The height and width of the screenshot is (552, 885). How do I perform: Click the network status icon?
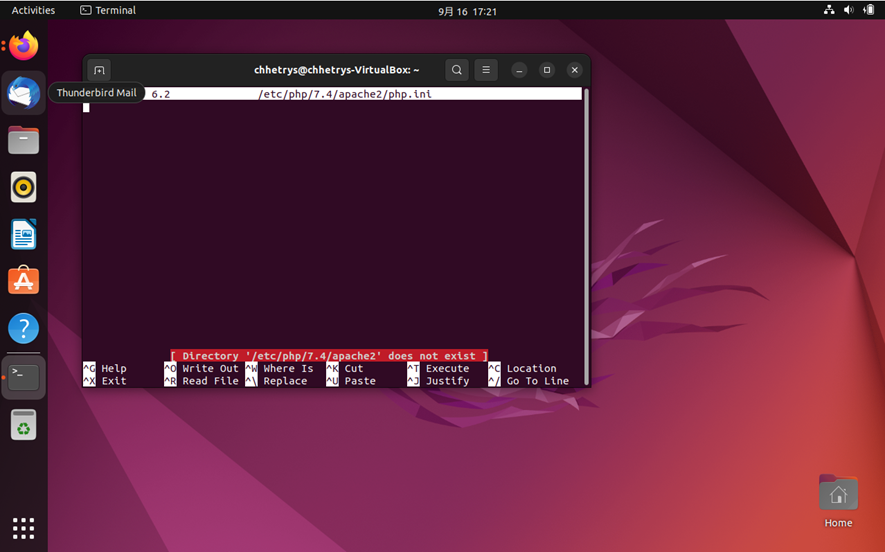point(829,10)
